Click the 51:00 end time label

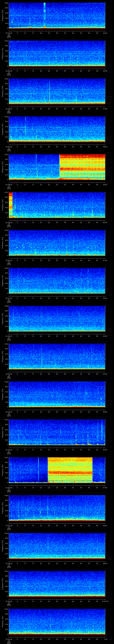(105, 260)
